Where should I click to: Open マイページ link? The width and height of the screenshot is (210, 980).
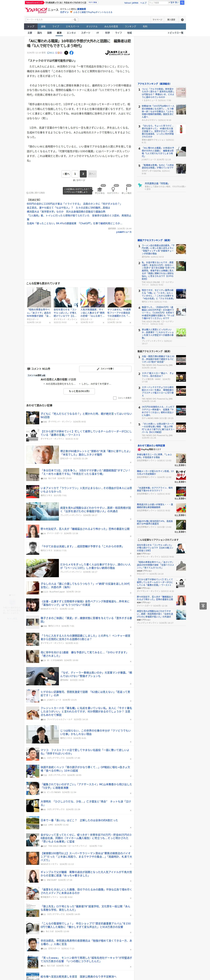point(157,19)
